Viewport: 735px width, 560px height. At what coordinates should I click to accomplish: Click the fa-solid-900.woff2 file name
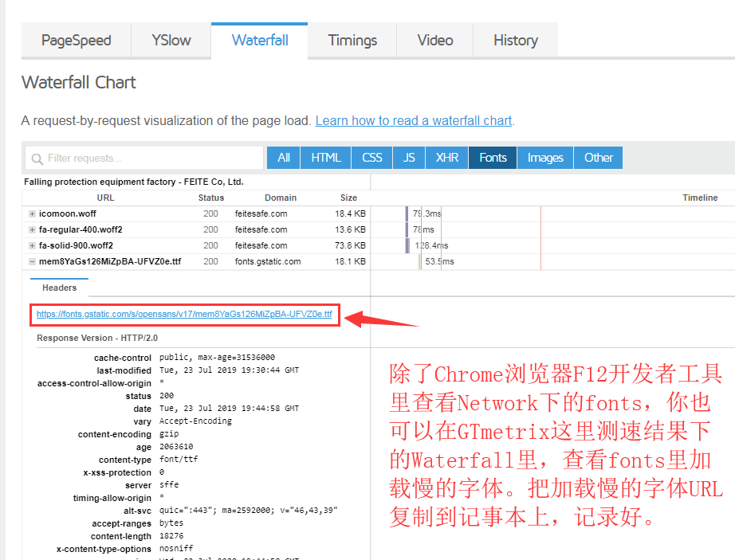(x=76, y=246)
